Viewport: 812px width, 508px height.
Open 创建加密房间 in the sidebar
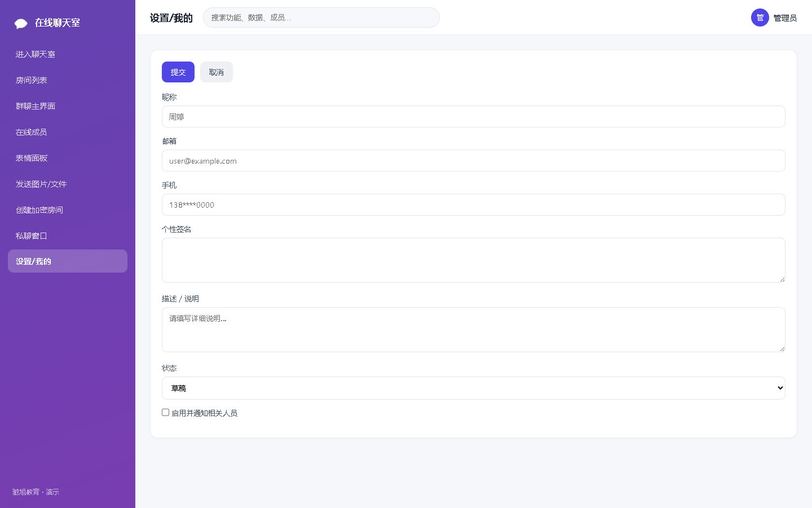pos(68,210)
